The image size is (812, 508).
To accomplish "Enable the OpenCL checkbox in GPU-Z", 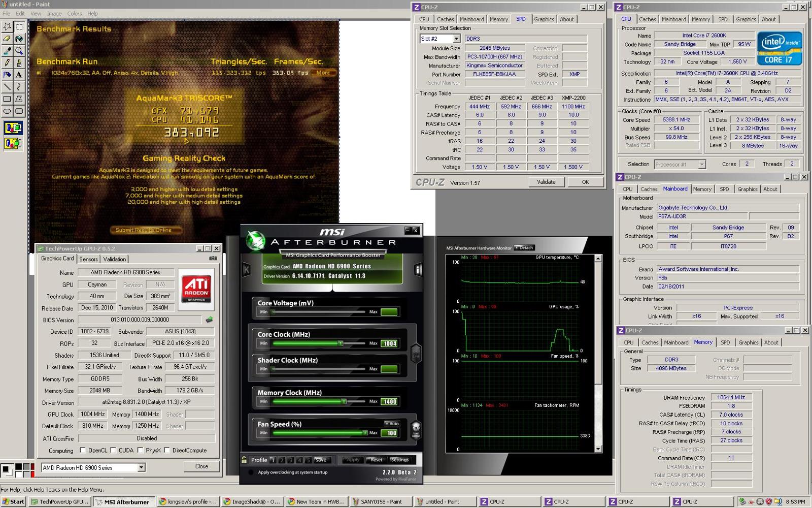I will coord(83,450).
